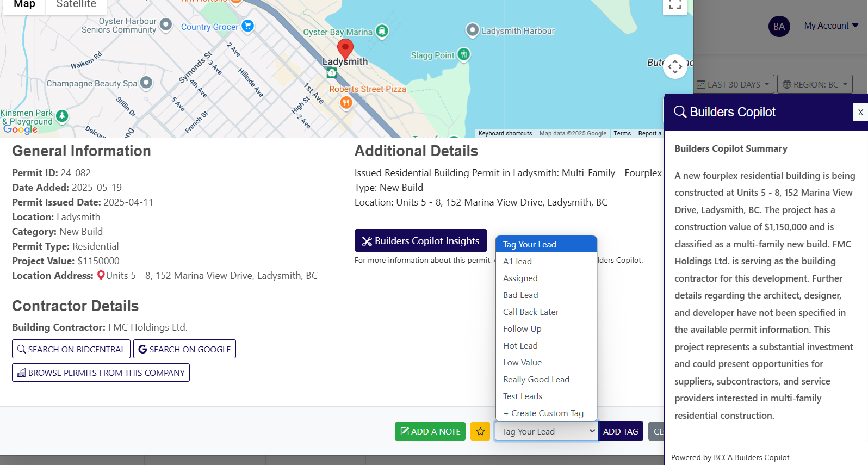Image resolution: width=868 pixels, height=465 pixels.
Task: Close the Builders Copilot panel
Action: point(860,112)
